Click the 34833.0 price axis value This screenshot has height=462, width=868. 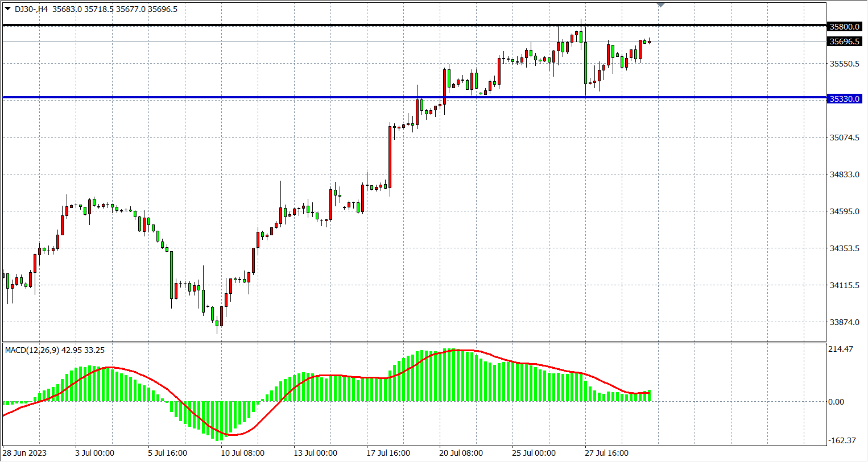[844, 174]
